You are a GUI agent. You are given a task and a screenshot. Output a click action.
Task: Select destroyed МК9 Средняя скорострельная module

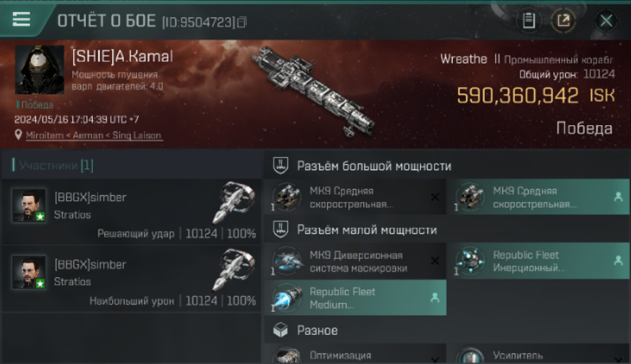[355, 197]
